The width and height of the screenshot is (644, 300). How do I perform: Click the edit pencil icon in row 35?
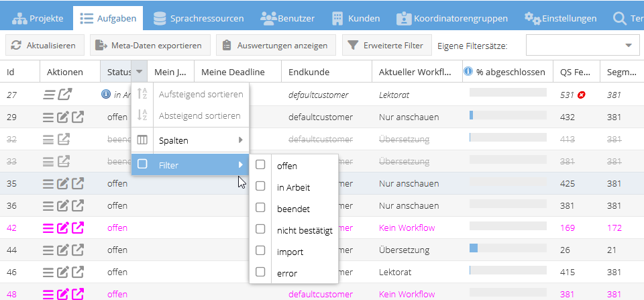[63, 183]
